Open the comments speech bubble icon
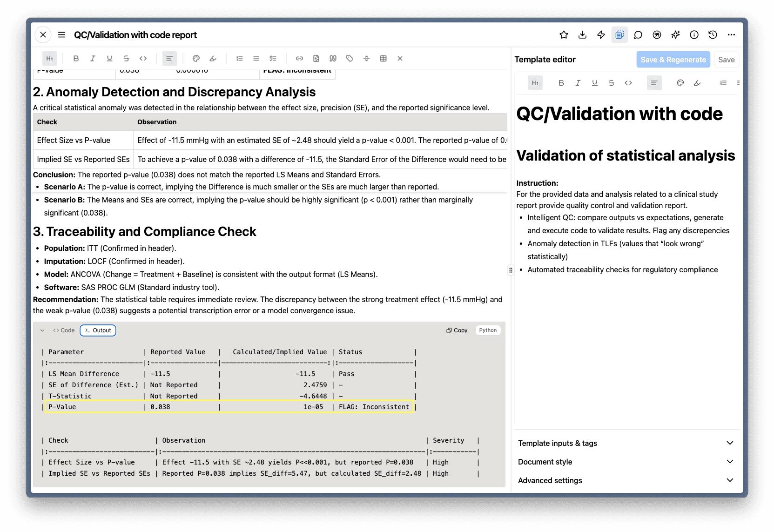Viewport: 774px width, 532px height. [638, 35]
